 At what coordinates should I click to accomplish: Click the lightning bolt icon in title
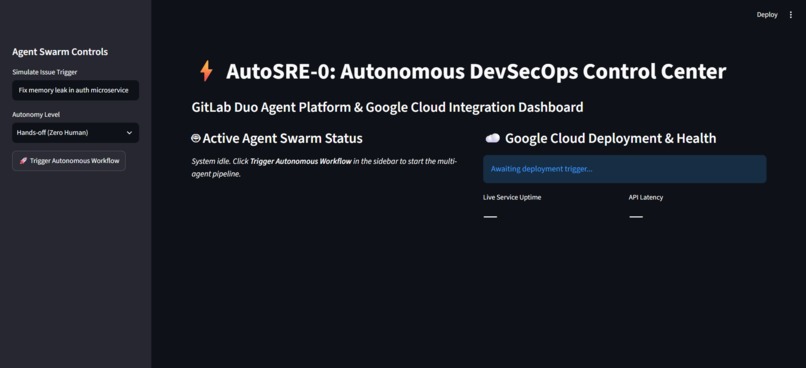(x=206, y=71)
